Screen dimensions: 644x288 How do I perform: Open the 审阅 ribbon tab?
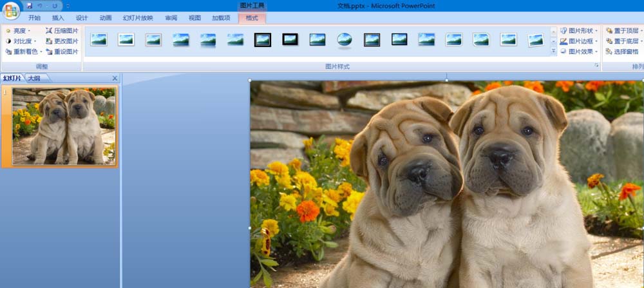(171, 17)
